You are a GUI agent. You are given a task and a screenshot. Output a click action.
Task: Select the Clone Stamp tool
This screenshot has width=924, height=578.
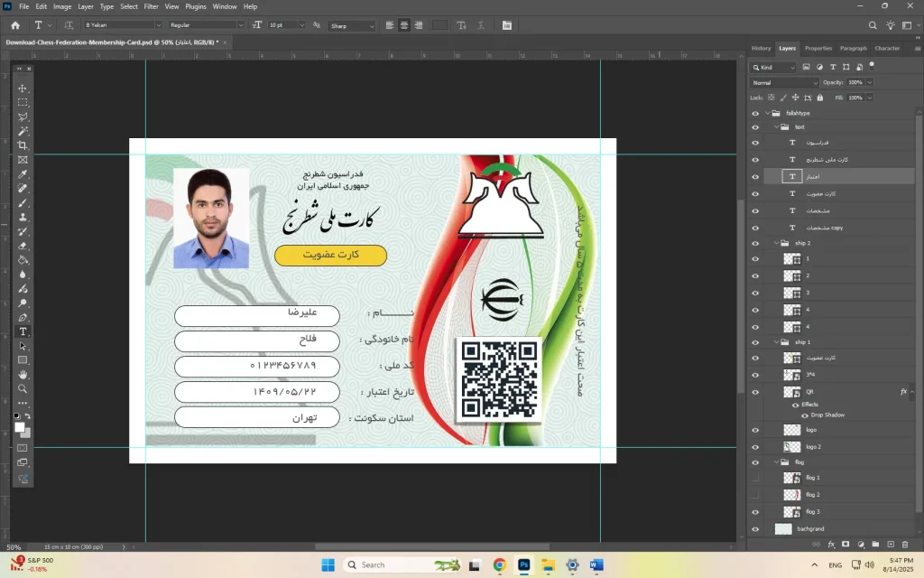[23, 217]
